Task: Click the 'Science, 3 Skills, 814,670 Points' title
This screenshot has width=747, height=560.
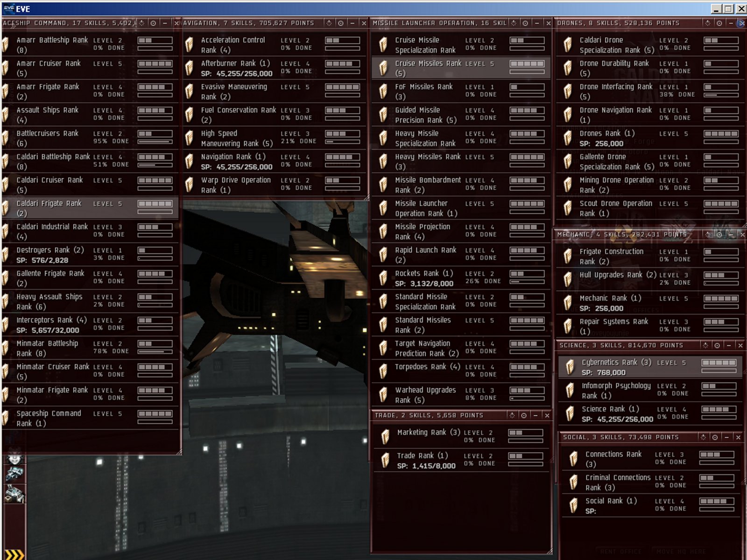Action: tap(621, 345)
